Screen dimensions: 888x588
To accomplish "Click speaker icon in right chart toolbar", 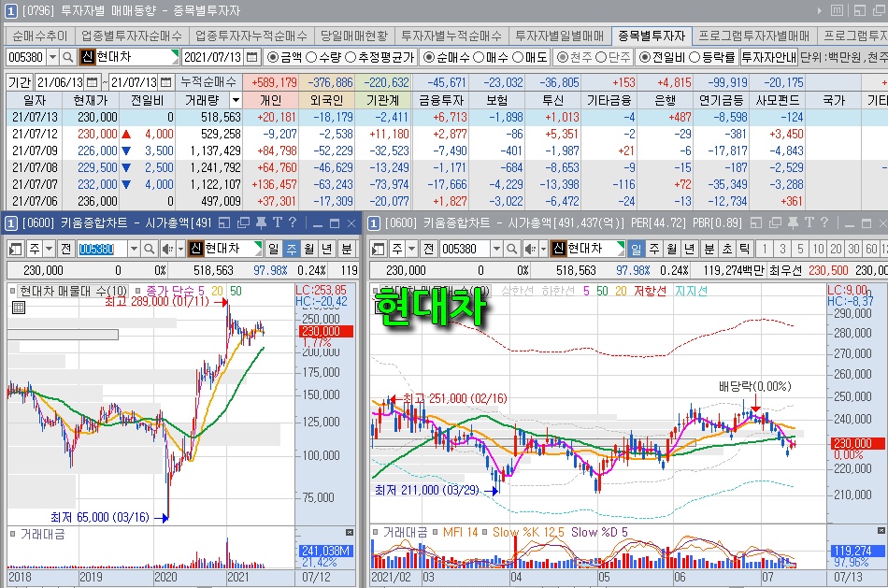I will [x=529, y=249].
